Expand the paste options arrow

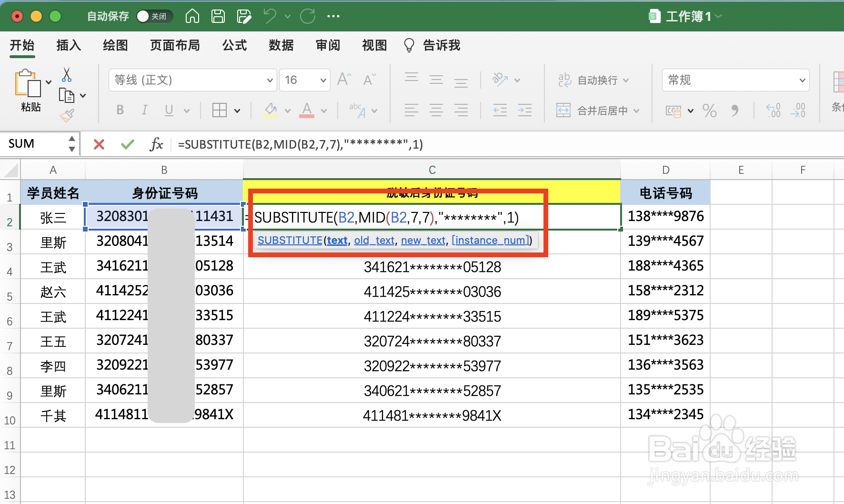point(49,82)
